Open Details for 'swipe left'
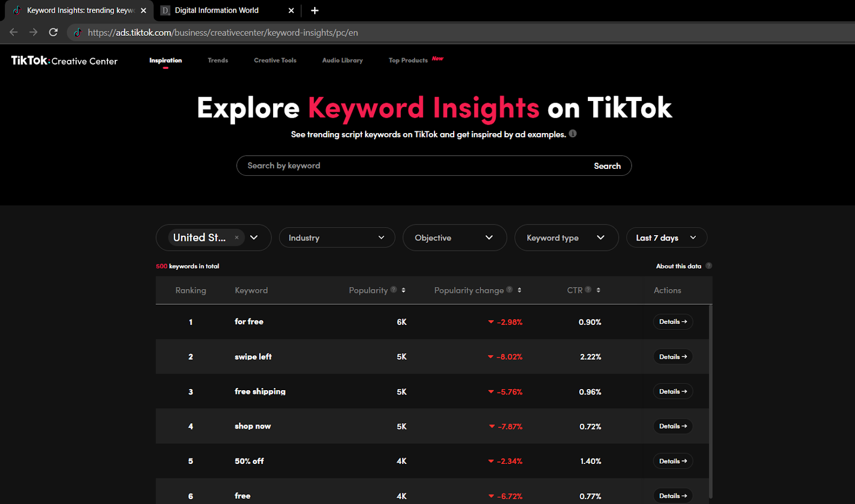855x504 pixels. click(673, 356)
